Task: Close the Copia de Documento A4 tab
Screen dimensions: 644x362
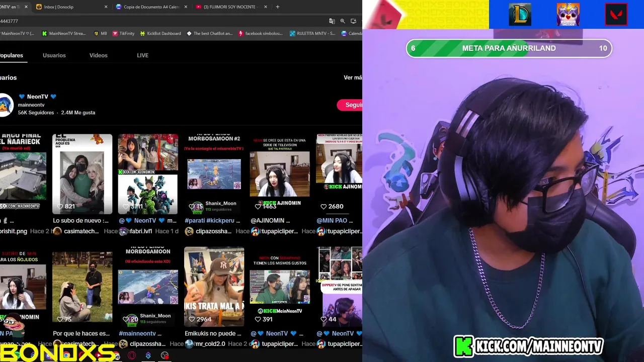Action: pyautogui.click(x=186, y=7)
